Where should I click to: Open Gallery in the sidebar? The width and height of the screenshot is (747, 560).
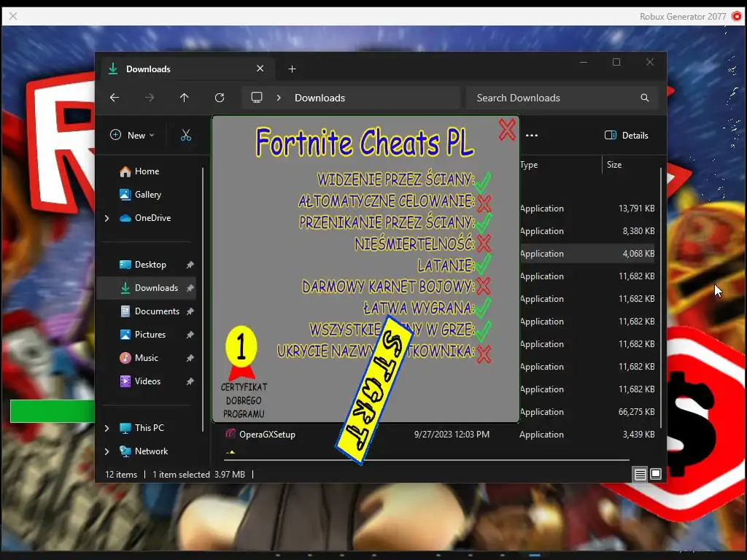[147, 194]
